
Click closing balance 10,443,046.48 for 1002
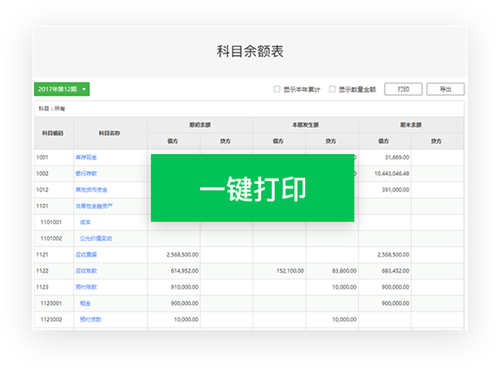point(392,173)
